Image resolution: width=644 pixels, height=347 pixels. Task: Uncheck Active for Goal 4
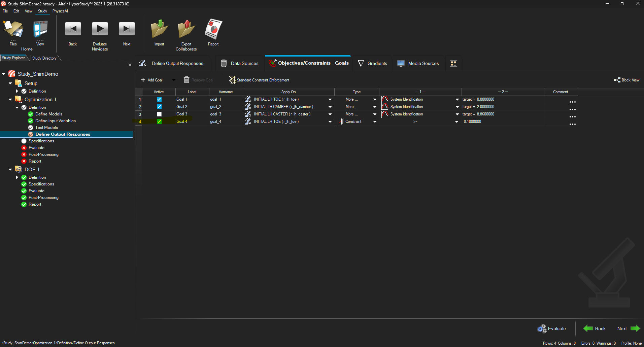click(x=159, y=122)
